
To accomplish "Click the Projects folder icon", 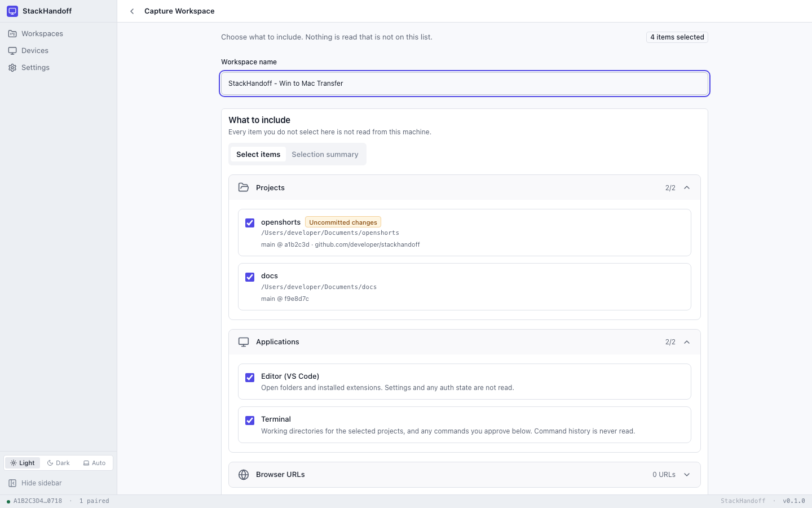I will tap(244, 187).
